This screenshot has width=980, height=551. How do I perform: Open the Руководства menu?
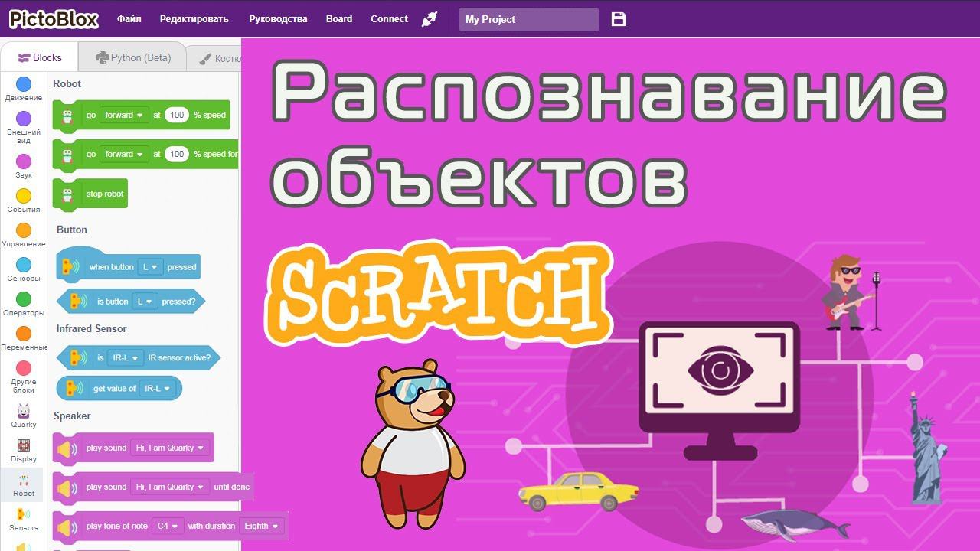[x=279, y=19]
